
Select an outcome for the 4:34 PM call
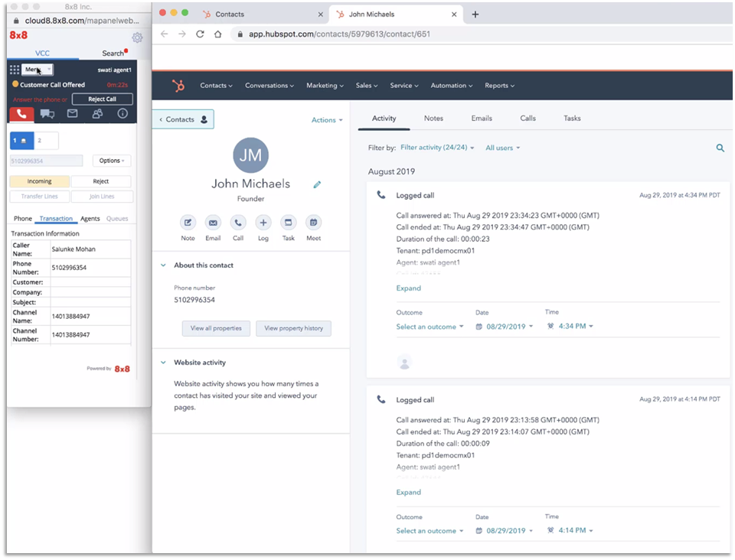pos(430,327)
